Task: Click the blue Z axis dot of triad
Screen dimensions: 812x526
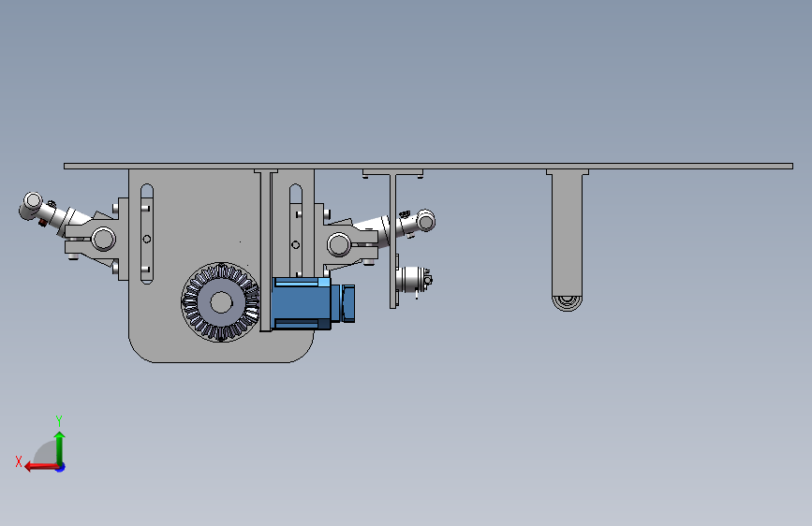Action: (61, 467)
